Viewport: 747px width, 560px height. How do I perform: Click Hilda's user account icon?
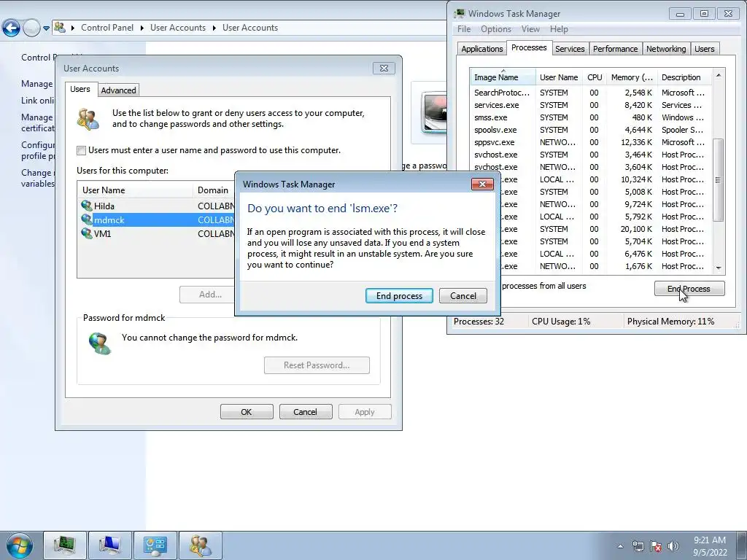pyautogui.click(x=87, y=206)
